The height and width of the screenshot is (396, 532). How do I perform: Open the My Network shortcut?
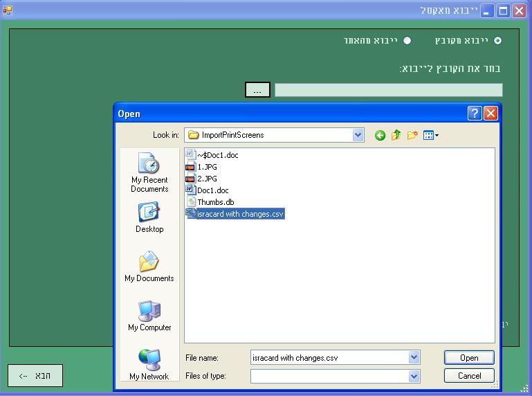pyautogui.click(x=149, y=365)
